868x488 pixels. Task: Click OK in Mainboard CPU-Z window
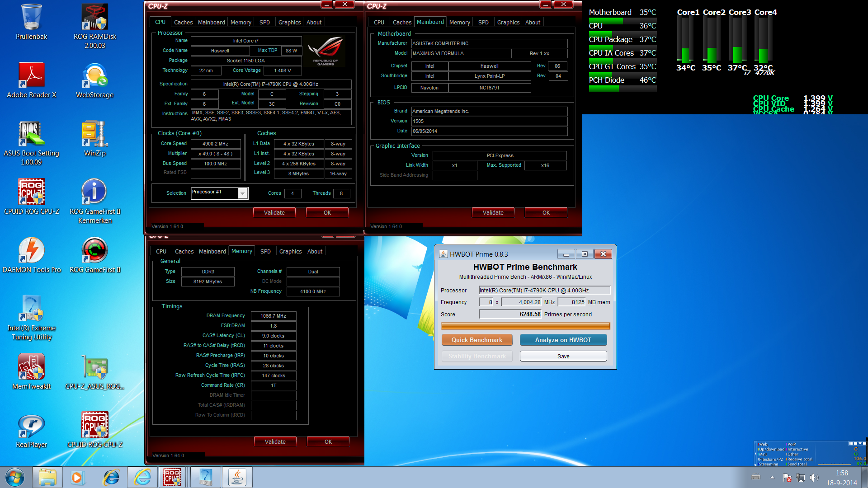tap(546, 212)
